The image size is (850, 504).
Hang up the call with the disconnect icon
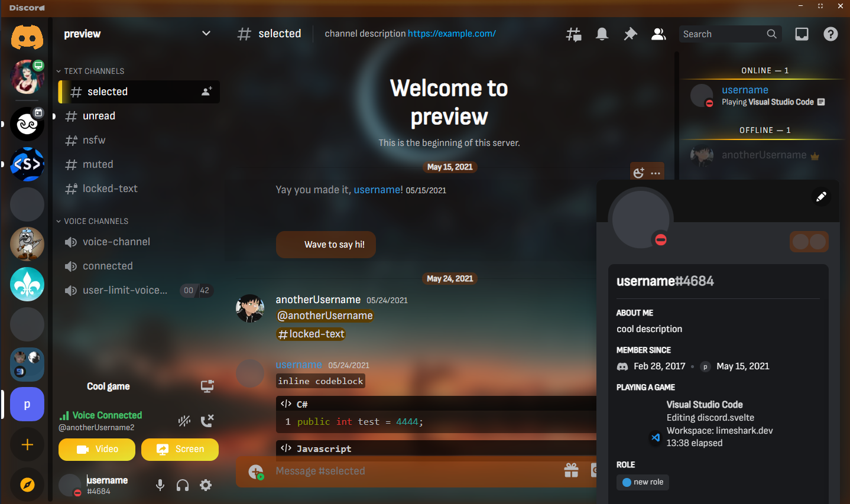[x=207, y=421]
